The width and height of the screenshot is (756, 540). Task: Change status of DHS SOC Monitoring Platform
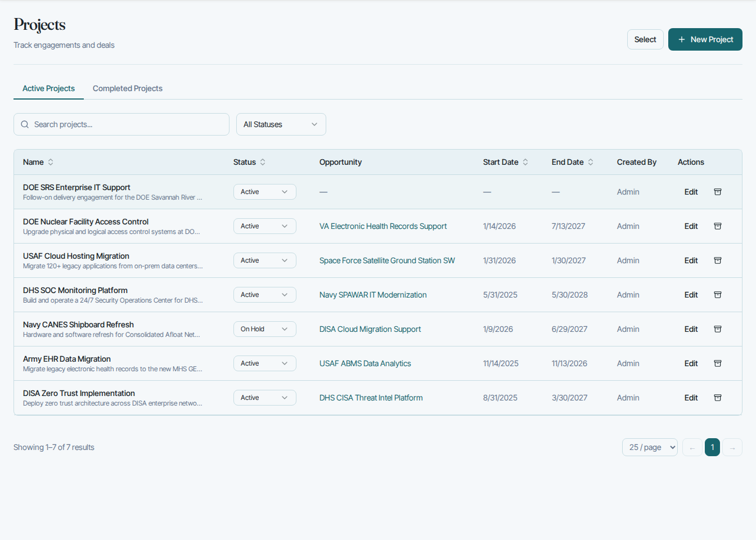(x=265, y=295)
